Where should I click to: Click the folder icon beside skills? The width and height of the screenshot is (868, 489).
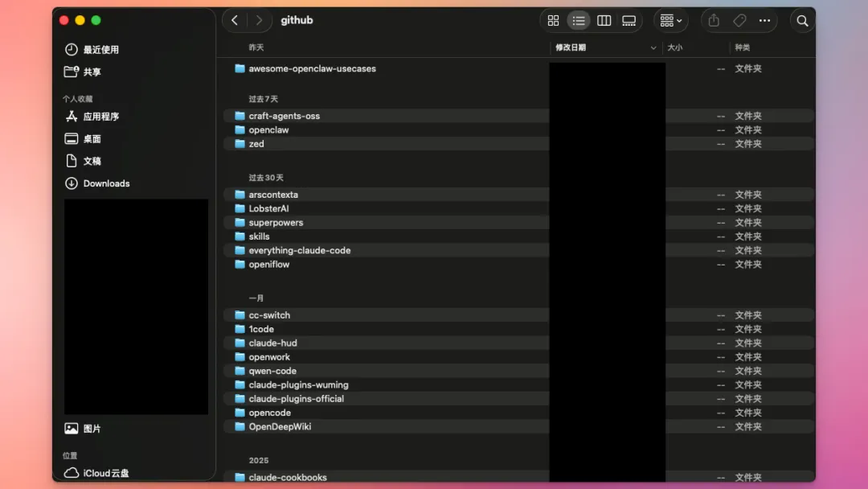click(x=240, y=236)
